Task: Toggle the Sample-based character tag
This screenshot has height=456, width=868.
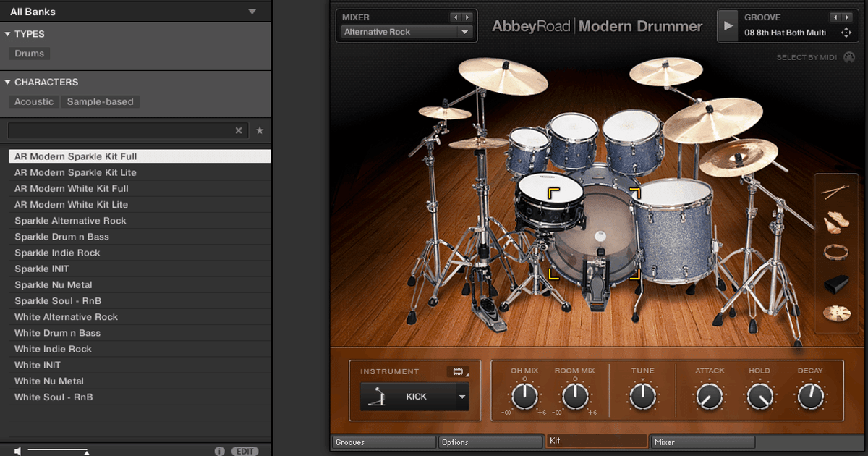Action: point(100,102)
